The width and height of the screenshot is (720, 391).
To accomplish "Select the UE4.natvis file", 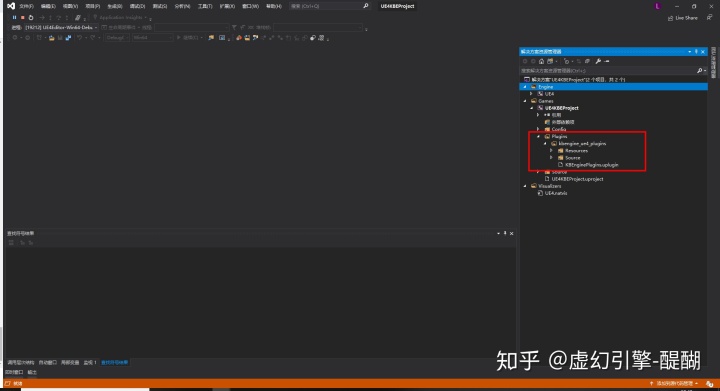I will 556,193.
